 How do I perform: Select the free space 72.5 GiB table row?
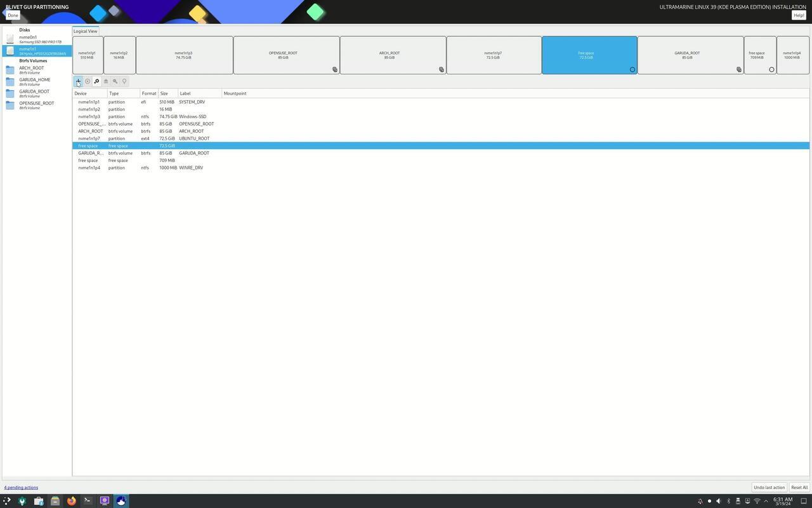[441, 146]
